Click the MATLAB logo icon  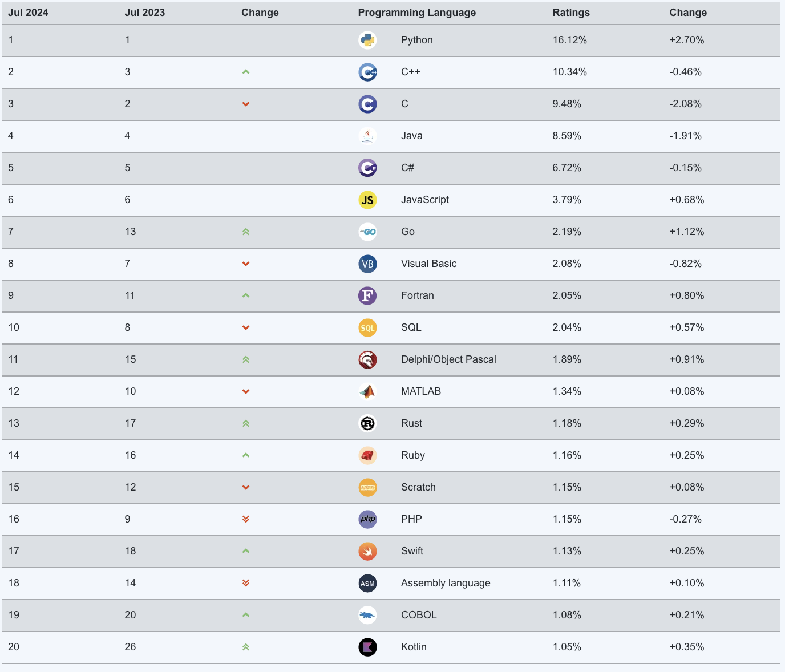point(367,391)
